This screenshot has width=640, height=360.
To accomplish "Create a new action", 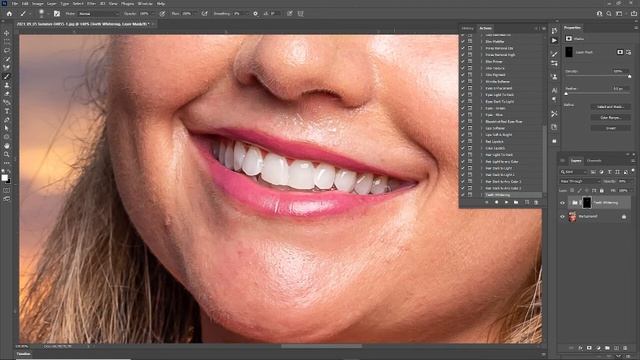I will (x=527, y=202).
